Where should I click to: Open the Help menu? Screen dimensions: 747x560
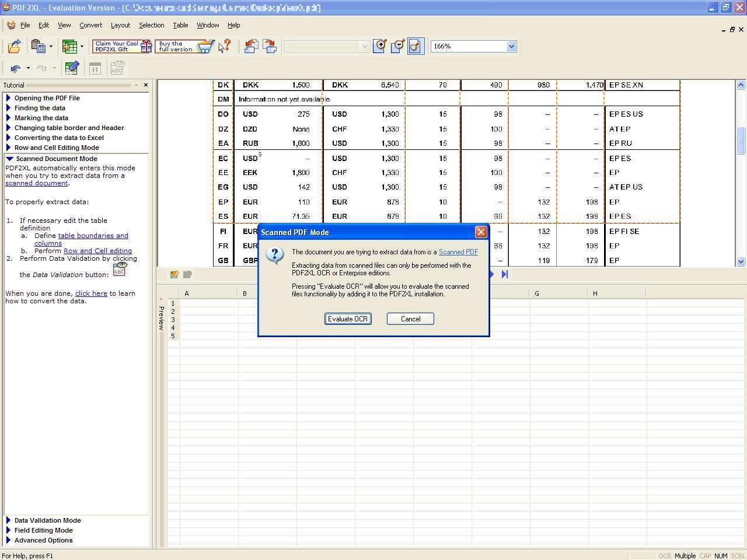[233, 25]
